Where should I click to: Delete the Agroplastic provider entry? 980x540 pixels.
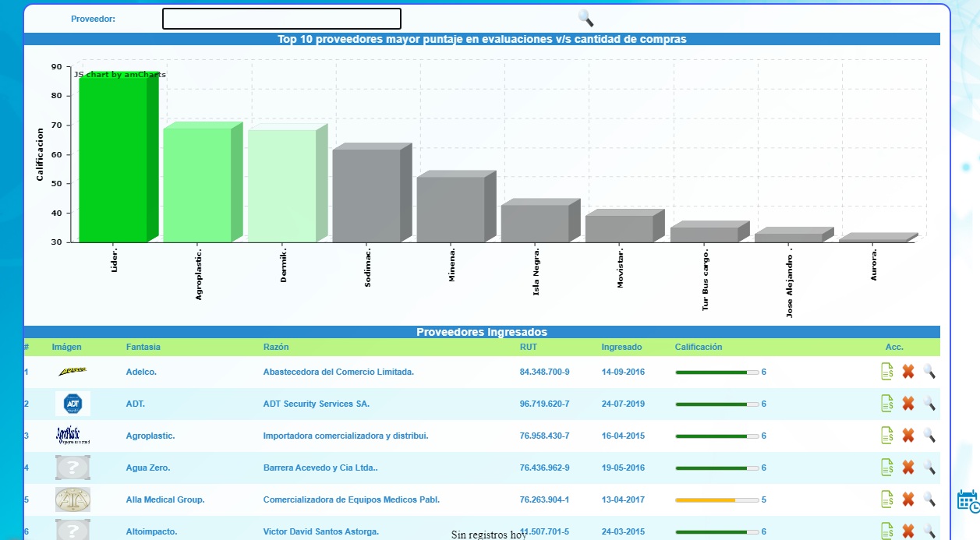(907, 436)
